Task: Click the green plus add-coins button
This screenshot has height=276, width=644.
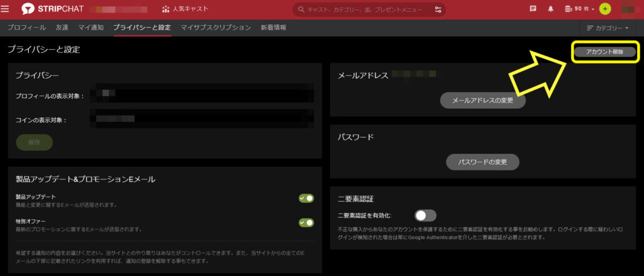Action: pyautogui.click(x=604, y=9)
